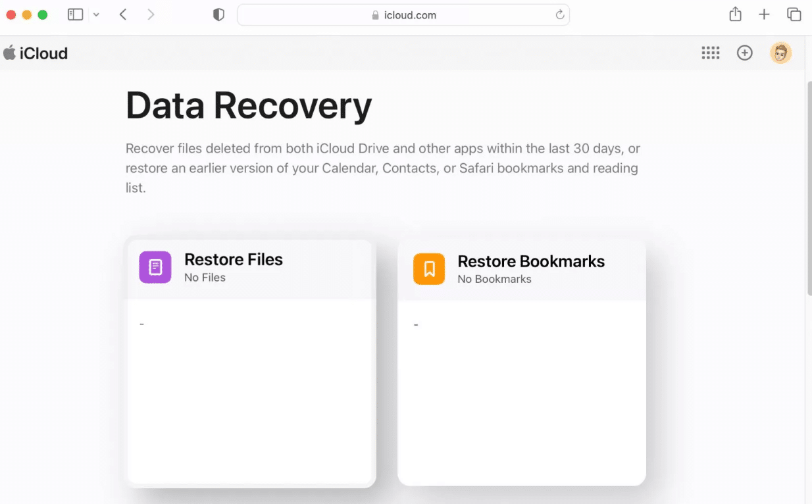This screenshot has width=812, height=504.
Task: Open the profile avatar menu
Action: (x=780, y=53)
